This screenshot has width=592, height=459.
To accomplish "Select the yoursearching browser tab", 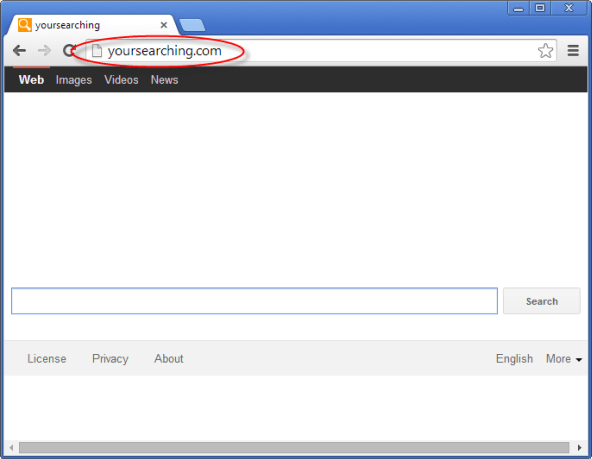I will coord(92,25).
